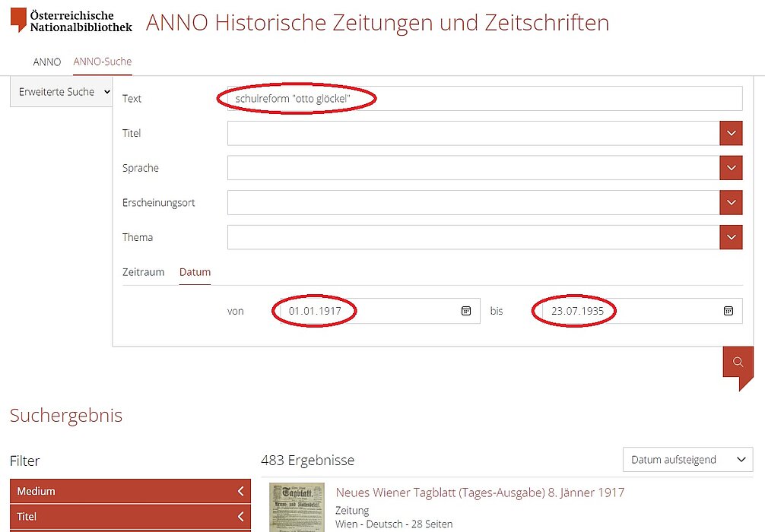Open the Datum aufsteigend sort dropdown
Viewport: 765px width, 532px height.
pyautogui.click(x=688, y=460)
